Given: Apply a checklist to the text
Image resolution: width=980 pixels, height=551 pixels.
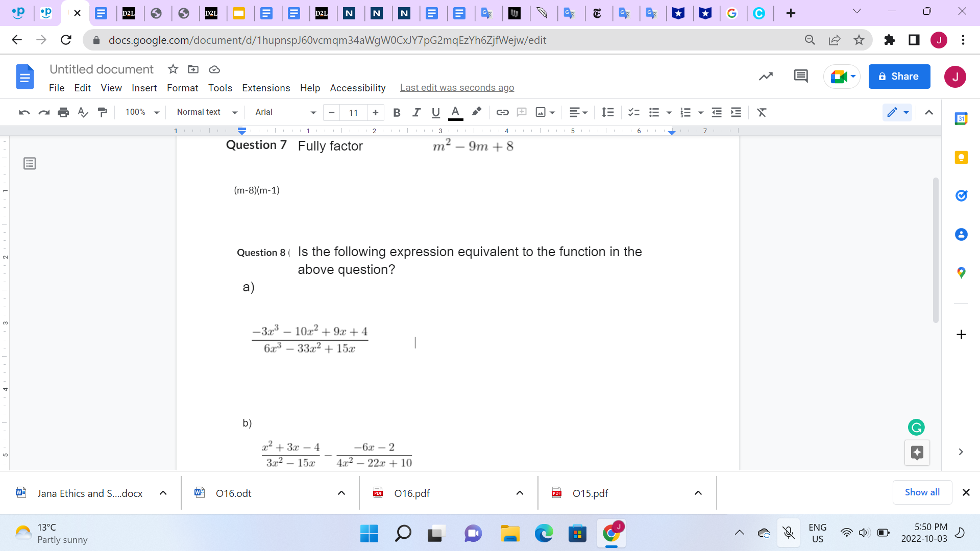Looking at the screenshot, I should pos(633,112).
